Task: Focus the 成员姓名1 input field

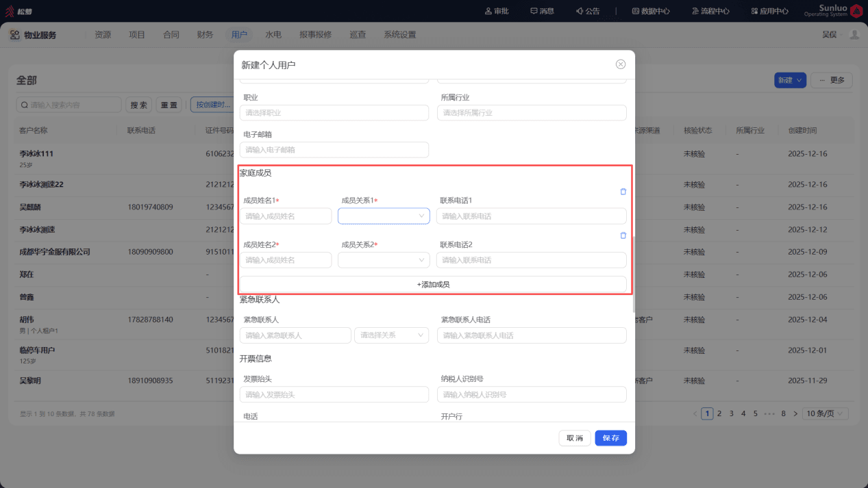Action: tap(286, 216)
